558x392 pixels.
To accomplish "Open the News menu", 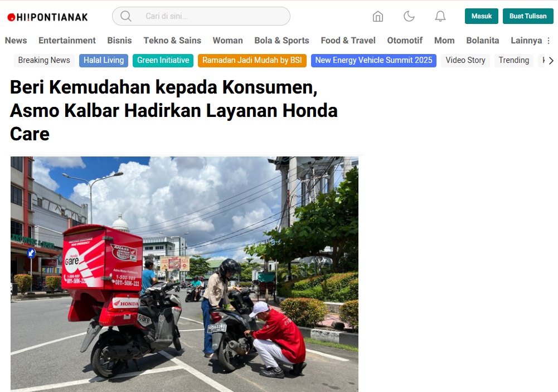I will click(16, 41).
